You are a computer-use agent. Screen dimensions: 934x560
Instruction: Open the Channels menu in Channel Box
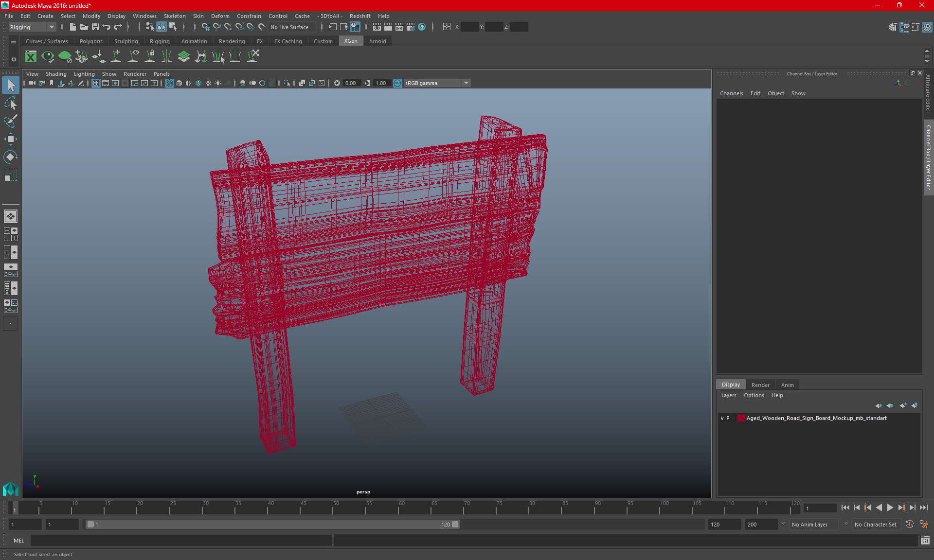731,93
